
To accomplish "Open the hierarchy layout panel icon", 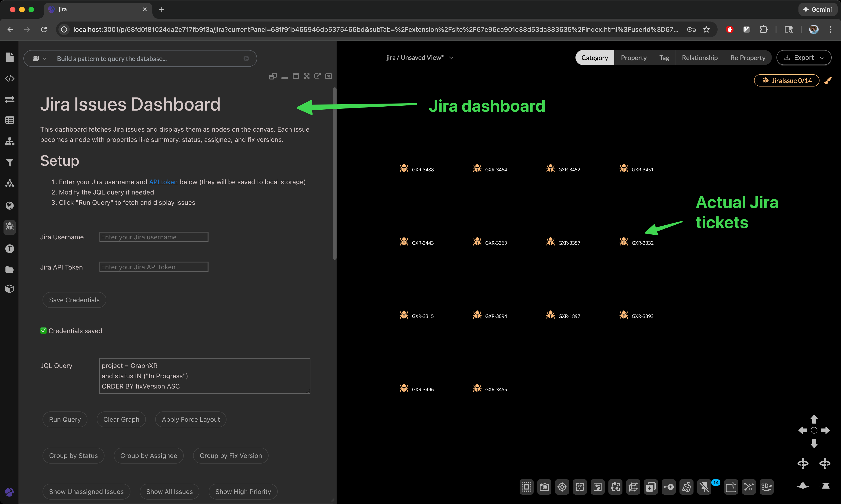I will click(x=10, y=141).
